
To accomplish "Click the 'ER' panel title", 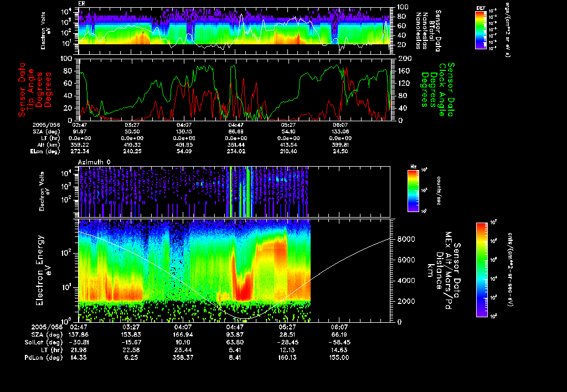I will [x=81, y=3].
